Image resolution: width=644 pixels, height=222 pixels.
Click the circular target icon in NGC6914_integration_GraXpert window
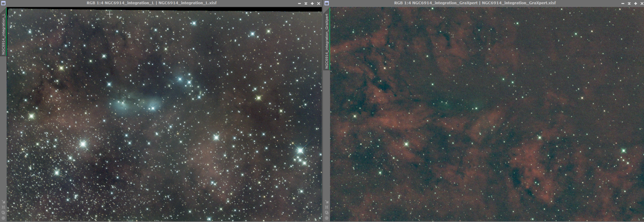click(x=327, y=218)
